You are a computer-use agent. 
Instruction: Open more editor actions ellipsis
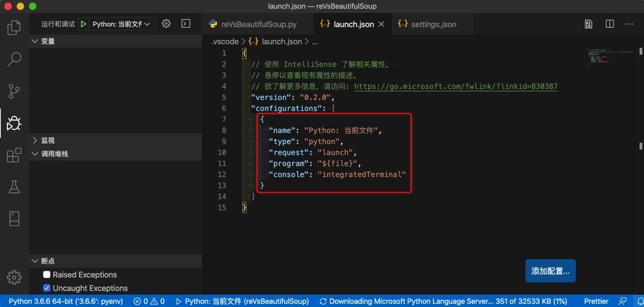(629, 25)
